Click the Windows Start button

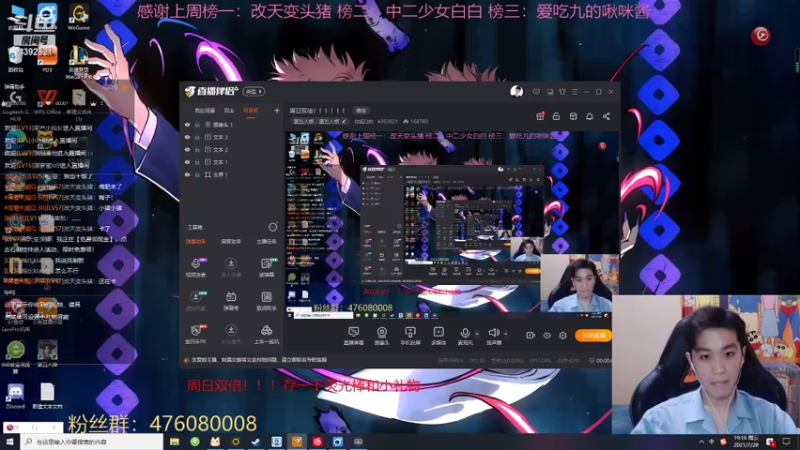(x=9, y=441)
